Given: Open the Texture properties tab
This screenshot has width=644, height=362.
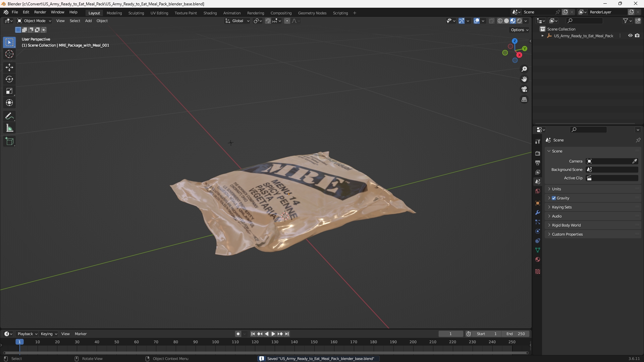Looking at the screenshot, I should (538, 271).
